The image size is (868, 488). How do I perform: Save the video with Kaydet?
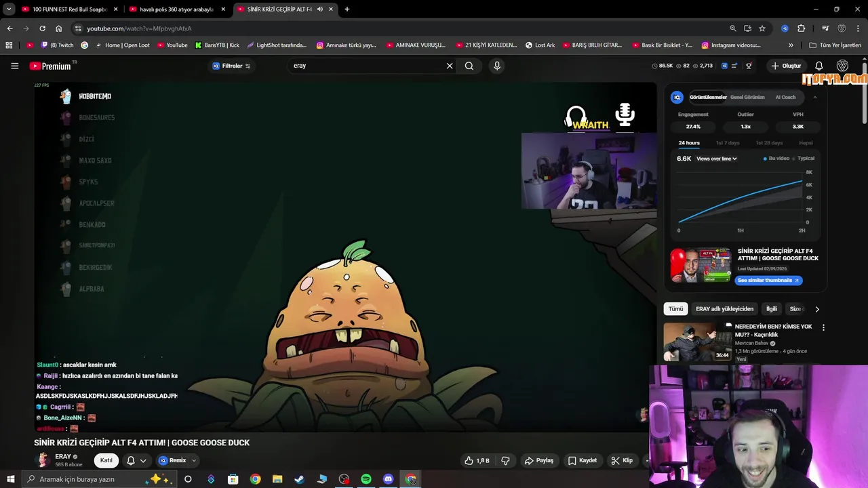(583, 460)
